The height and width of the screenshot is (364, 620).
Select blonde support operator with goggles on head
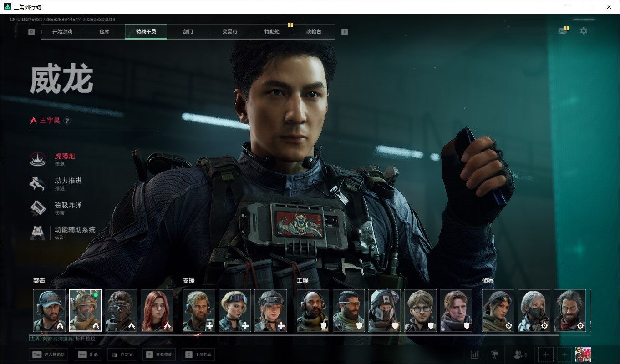(x=235, y=310)
